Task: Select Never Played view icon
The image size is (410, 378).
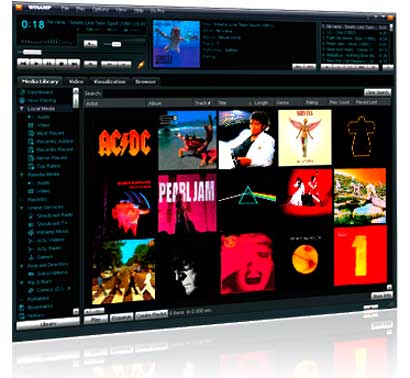Action: [x=31, y=158]
